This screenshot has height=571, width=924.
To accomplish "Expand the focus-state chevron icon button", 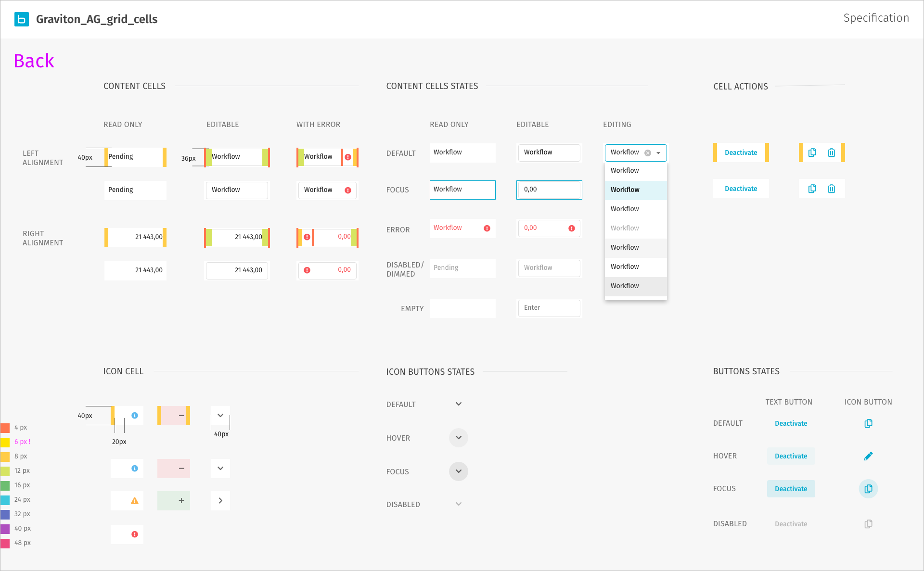I will point(459,471).
